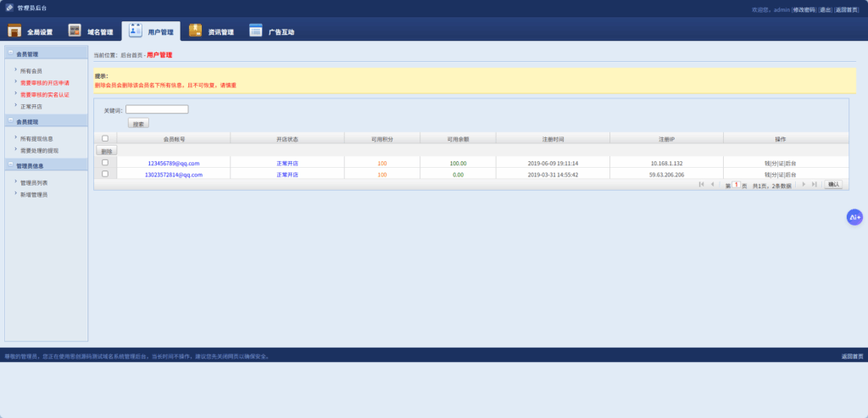Click the next page arrow in pagination

[x=804, y=184]
